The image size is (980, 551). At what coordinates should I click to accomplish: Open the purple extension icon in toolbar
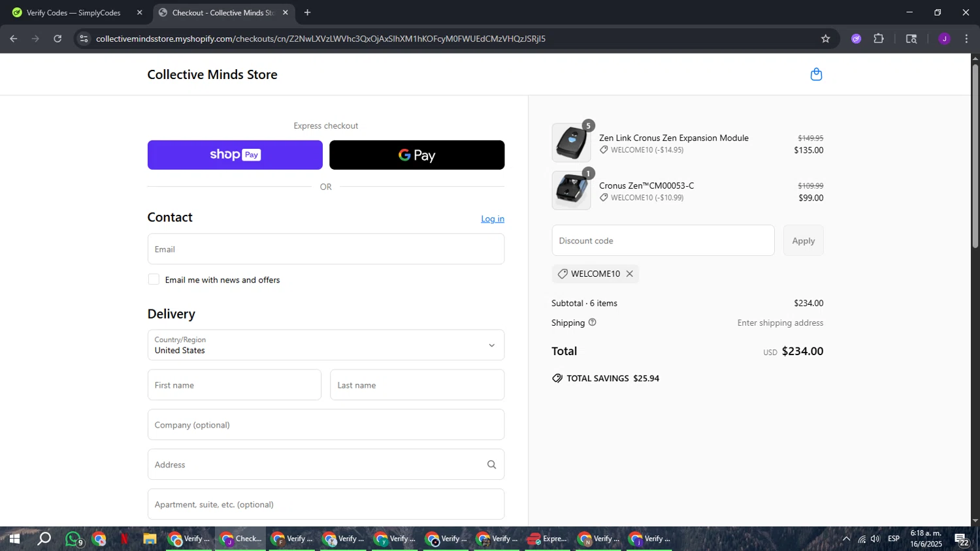(x=857, y=39)
